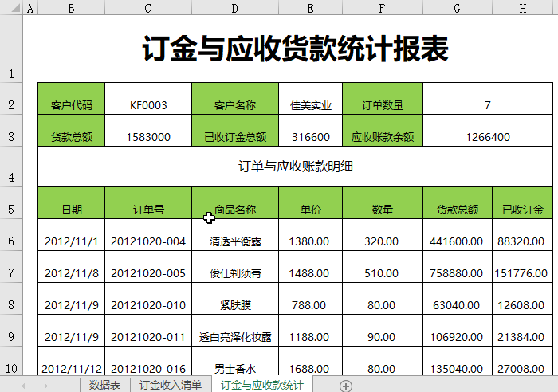558x392 pixels.
Task: Click the 应收账款余额 value 1266400
Action: point(486,137)
